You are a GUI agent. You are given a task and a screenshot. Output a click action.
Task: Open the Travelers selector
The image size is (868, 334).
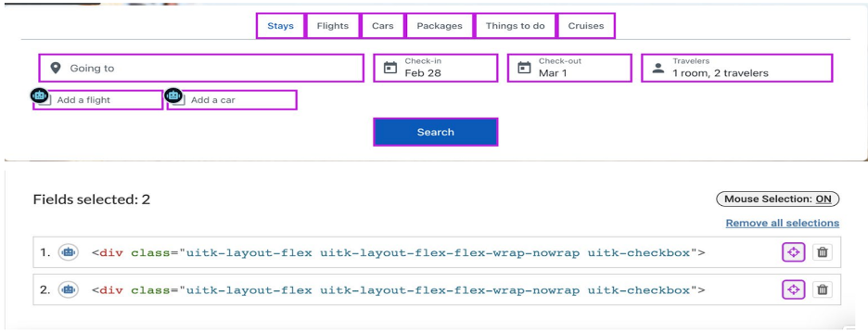click(737, 68)
